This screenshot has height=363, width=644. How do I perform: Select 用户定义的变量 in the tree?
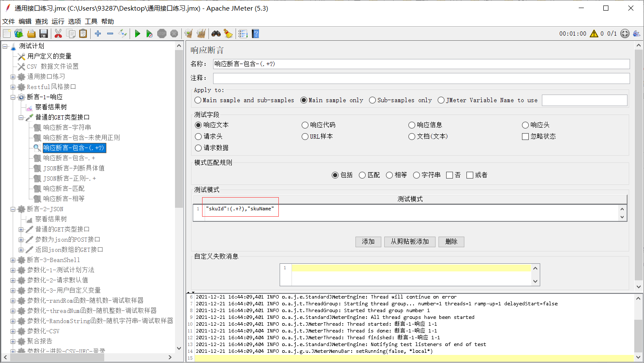tap(49, 56)
